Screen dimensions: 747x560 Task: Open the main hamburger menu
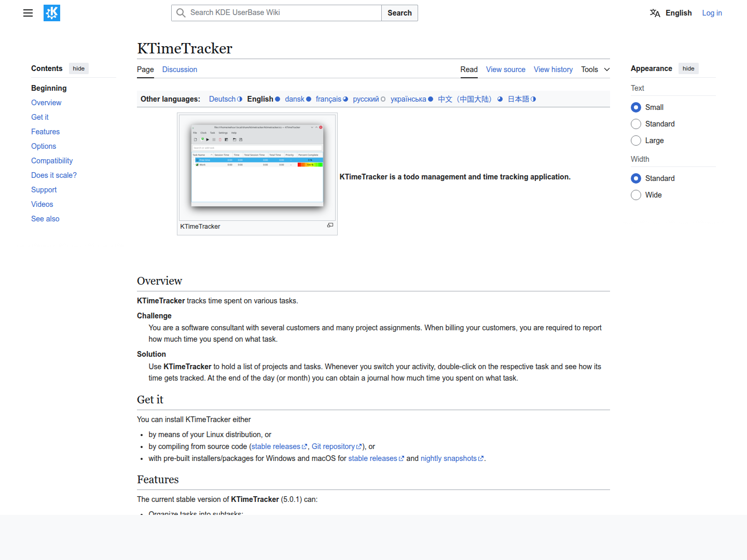(28, 13)
